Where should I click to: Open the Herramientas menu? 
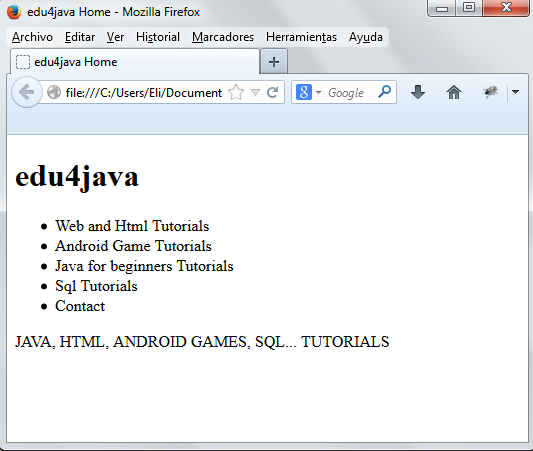[x=301, y=37]
